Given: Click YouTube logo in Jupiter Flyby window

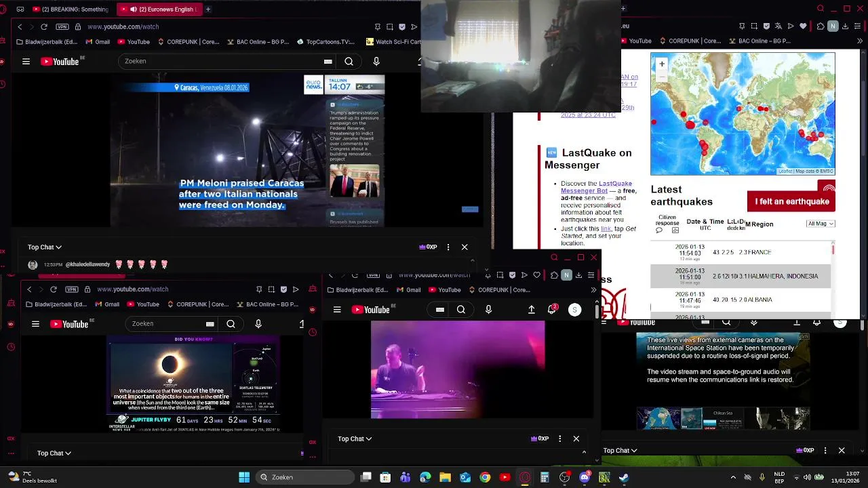Looking at the screenshot, I should click(x=70, y=324).
